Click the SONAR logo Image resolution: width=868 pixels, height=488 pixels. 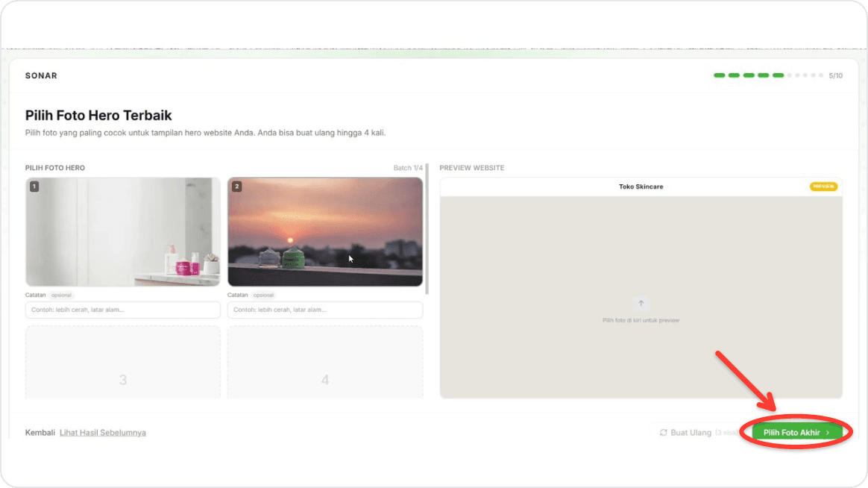pyautogui.click(x=41, y=76)
